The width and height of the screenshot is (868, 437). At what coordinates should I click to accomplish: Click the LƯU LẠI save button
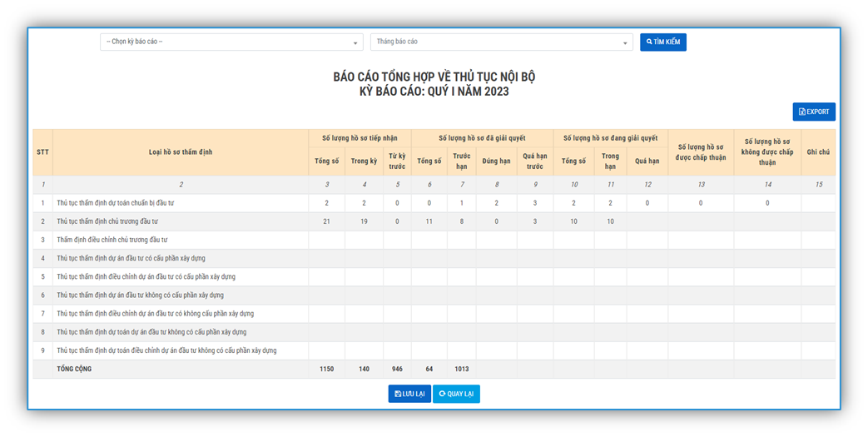(x=409, y=394)
